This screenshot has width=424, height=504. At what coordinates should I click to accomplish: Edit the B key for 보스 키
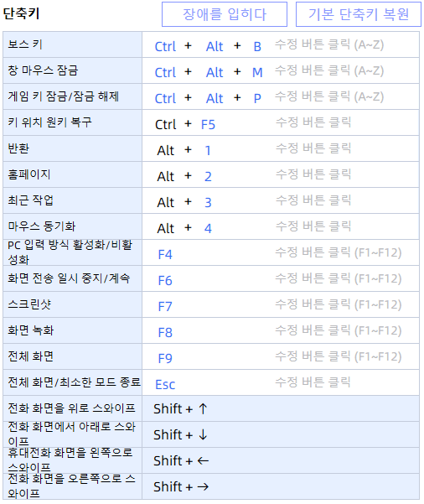click(x=257, y=47)
